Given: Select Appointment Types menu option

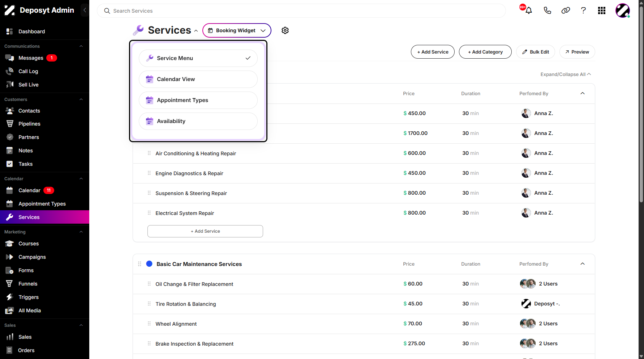Looking at the screenshot, I should 198,100.
